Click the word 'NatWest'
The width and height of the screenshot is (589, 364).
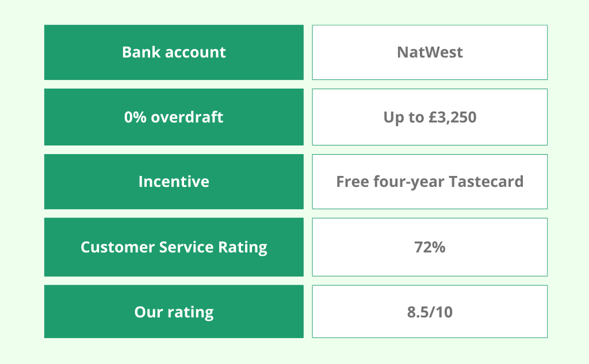430,52
